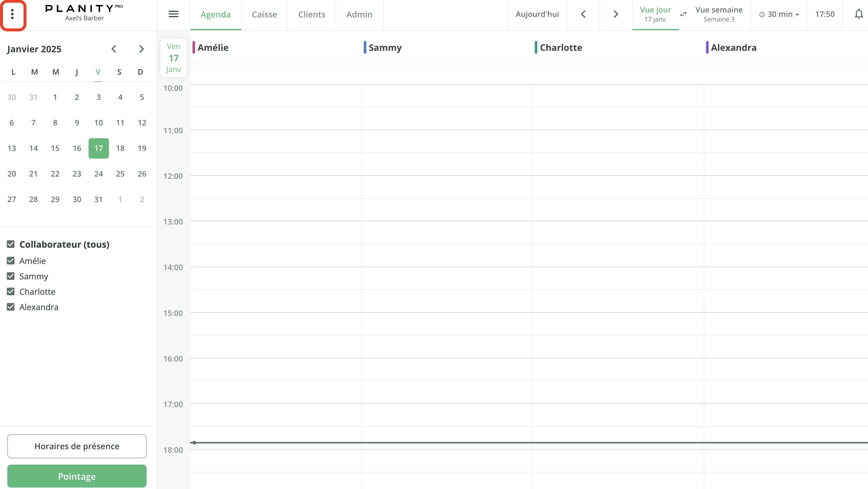Open the 30 min interval dropdown

[779, 14]
